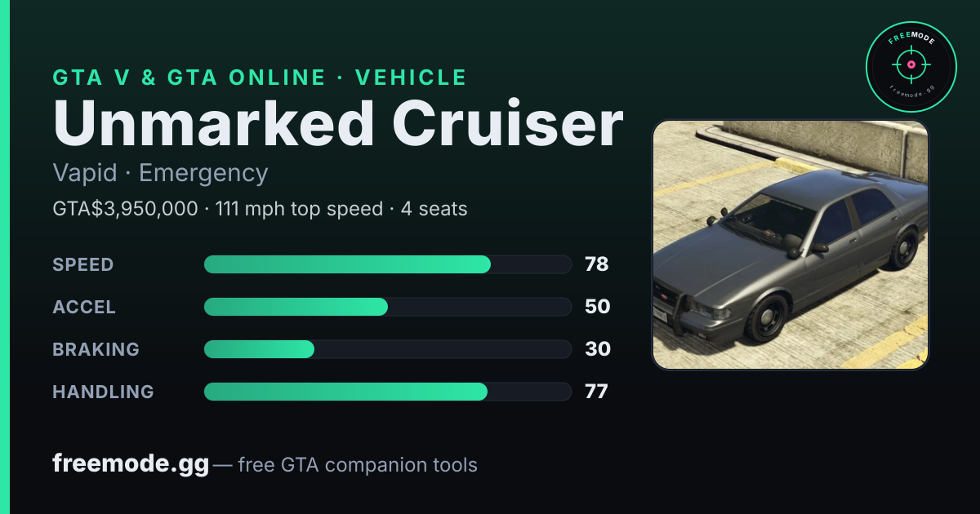
Task: Click the free GTA companion tools tagline
Action: pos(358,465)
